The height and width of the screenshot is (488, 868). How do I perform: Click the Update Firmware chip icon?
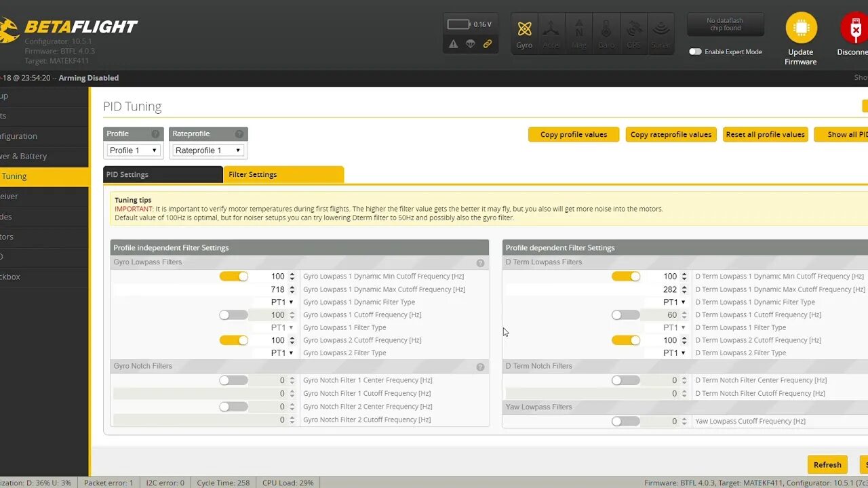click(801, 28)
